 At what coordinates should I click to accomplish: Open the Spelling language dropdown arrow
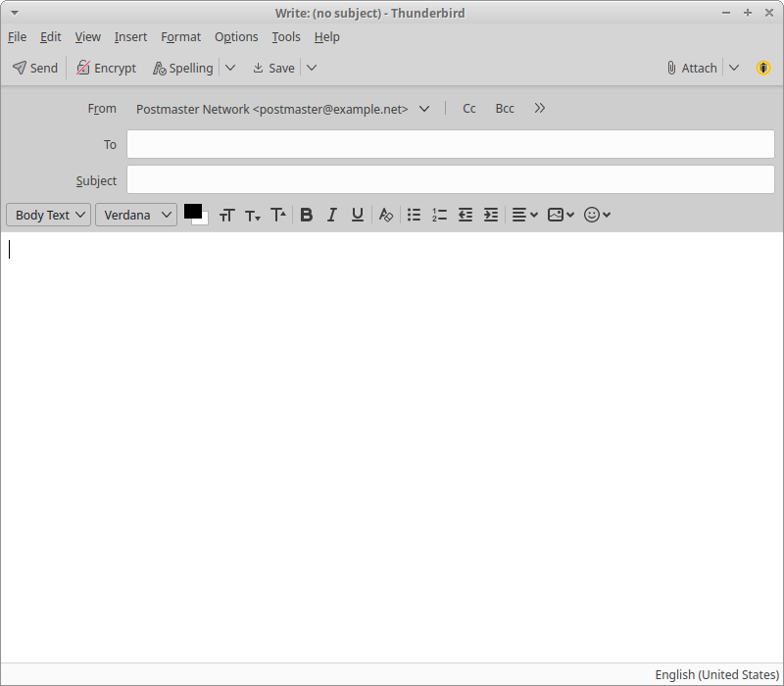pos(230,68)
